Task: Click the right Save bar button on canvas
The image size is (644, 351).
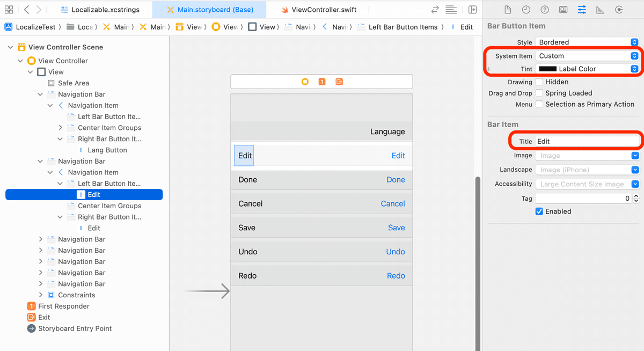Action: [397, 228]
